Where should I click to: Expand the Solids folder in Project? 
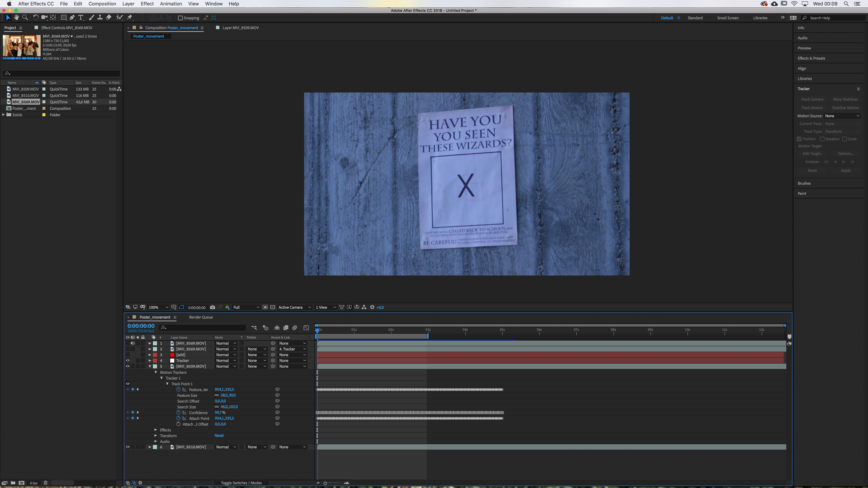[4, 115]
